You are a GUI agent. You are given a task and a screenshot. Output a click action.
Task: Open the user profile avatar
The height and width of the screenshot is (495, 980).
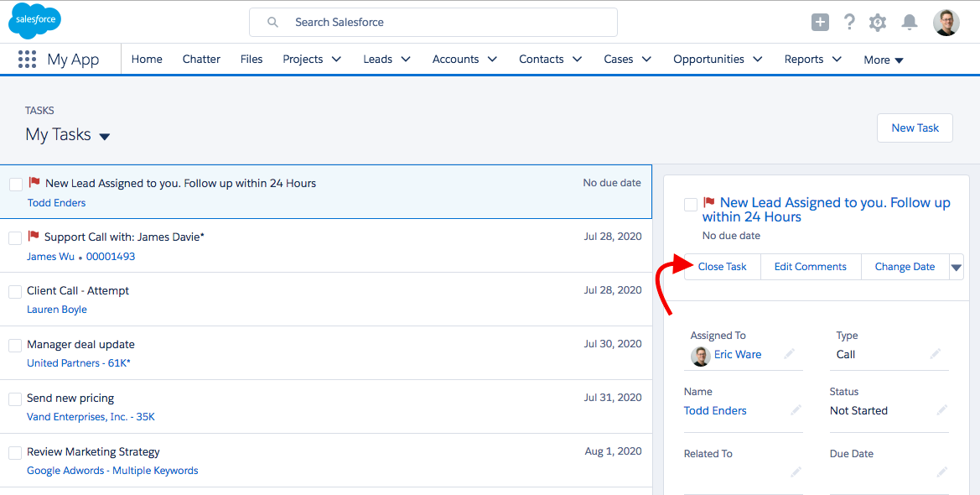(946, 23)
